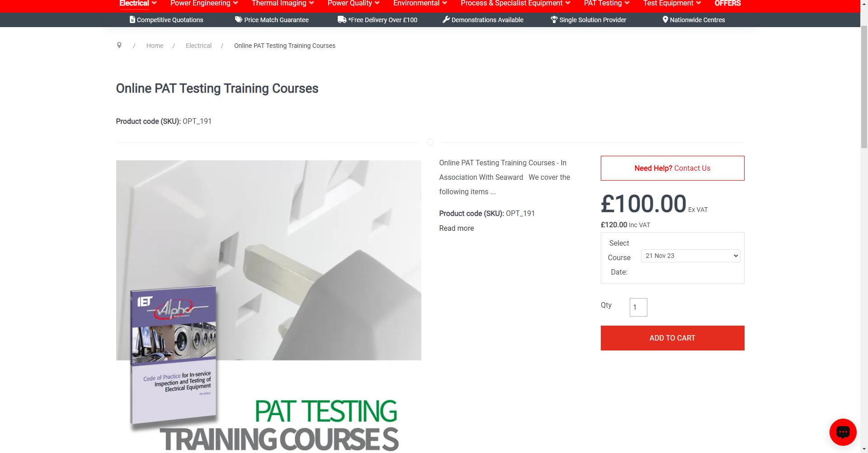Click the location pin breadcrumb icon
The height and width of the screenshot is (453, 868).
click(119, 45)
